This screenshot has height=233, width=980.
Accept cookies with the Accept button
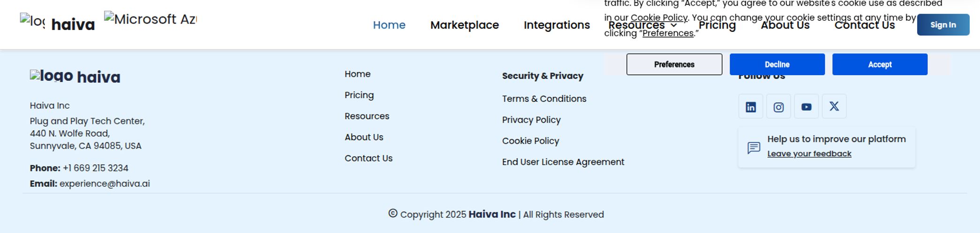click(x=880, y=64)
